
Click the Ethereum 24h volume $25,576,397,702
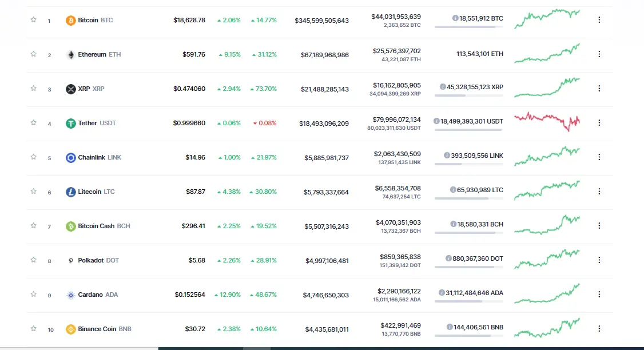point(397,51)
